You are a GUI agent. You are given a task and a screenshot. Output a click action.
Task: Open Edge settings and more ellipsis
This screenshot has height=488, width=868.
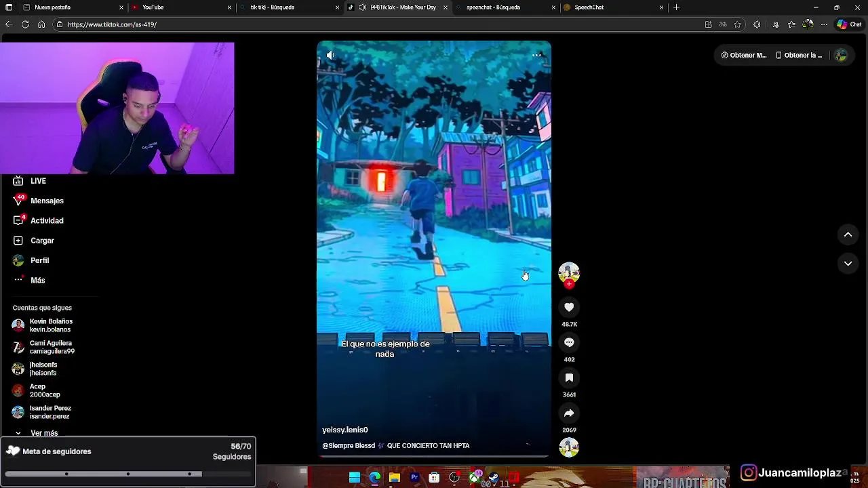pos(824,24)
